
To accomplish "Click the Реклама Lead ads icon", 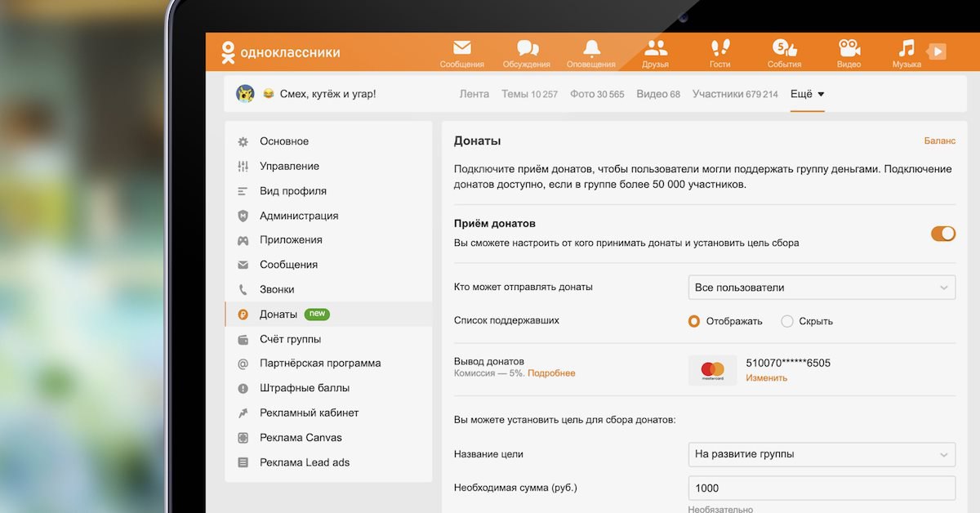I will pyautogui.click(x=243, y=462).
